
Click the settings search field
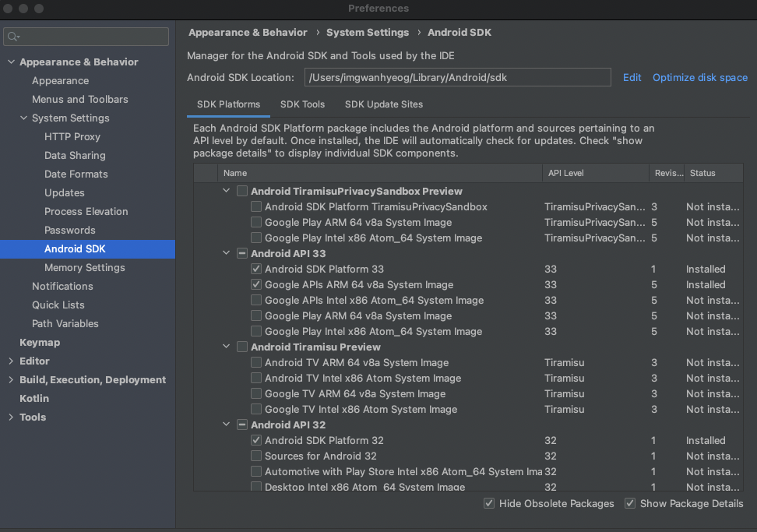[x=86, y=37]
